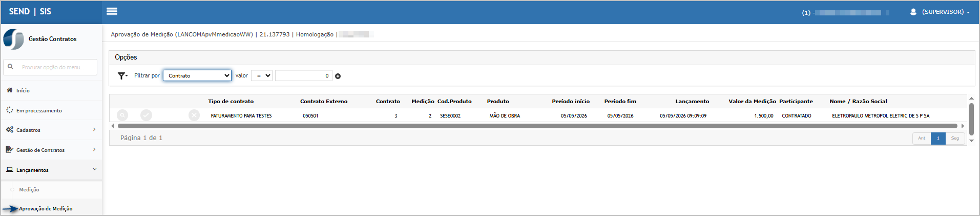Open Aprovação de Medição submenu item
Image resolution: width=980 pixels, height=216 pixels.
[x=46, y=209]
